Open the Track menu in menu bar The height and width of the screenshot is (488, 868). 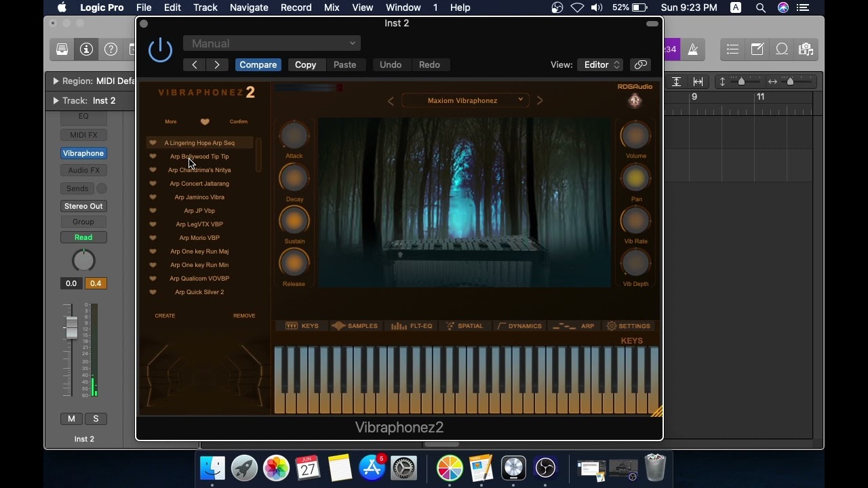205,7
